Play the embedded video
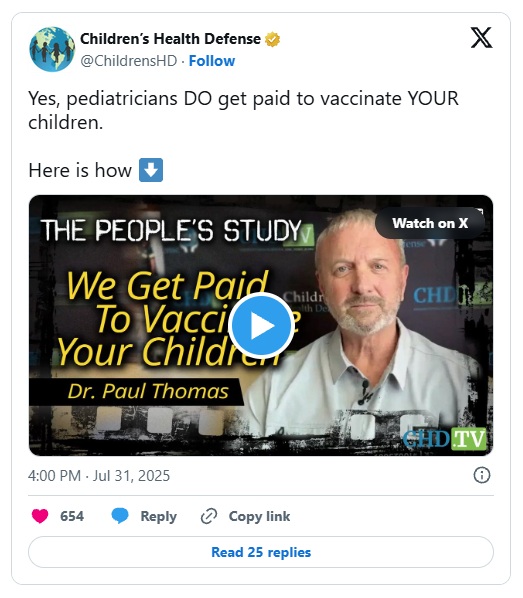This screenshot has height=598, width=523. (261, 325)
